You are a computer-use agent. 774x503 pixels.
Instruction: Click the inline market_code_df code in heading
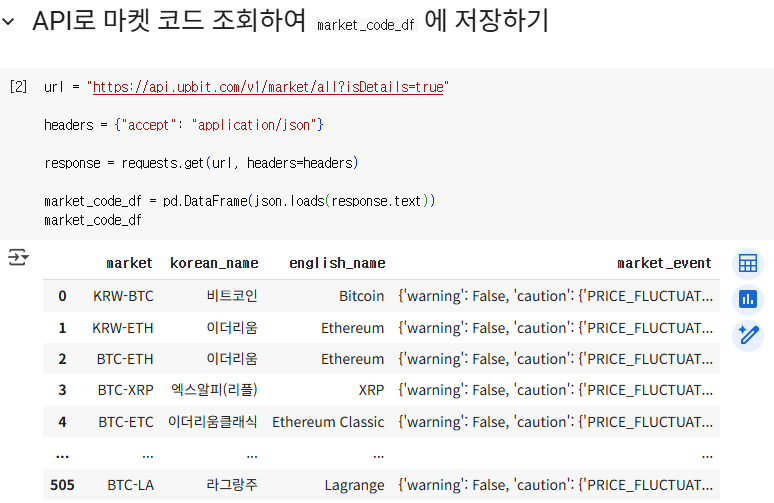366,25
